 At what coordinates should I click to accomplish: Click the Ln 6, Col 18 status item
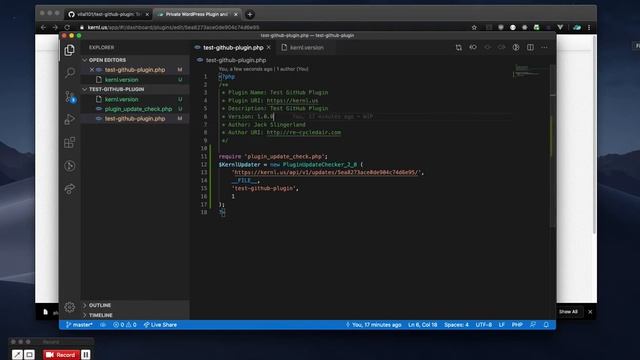pos(422,325)
